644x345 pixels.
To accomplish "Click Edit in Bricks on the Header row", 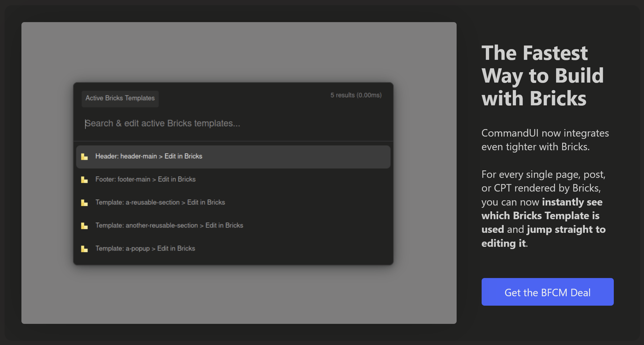I will pos(183,156).
